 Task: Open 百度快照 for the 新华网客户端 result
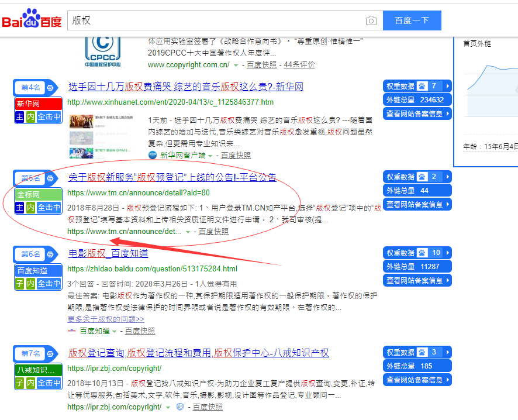[x=236, y=156]
